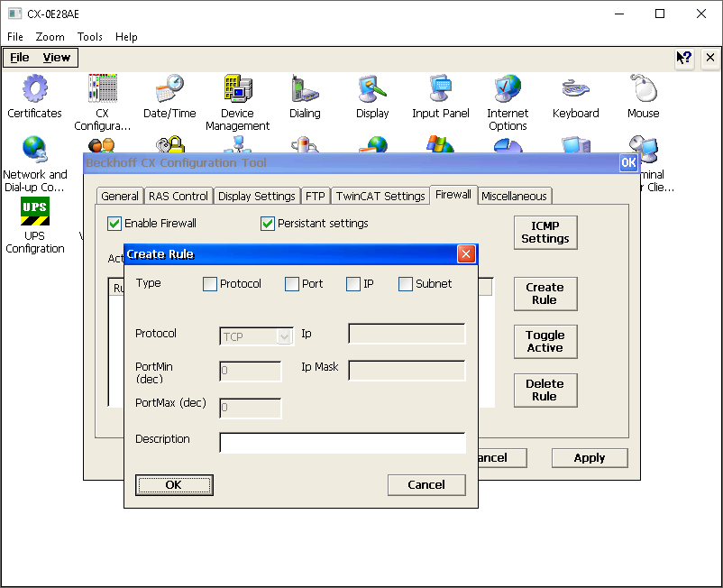The image size is (723, 588).
Task: Open the Tools menu
Action: 90,37
